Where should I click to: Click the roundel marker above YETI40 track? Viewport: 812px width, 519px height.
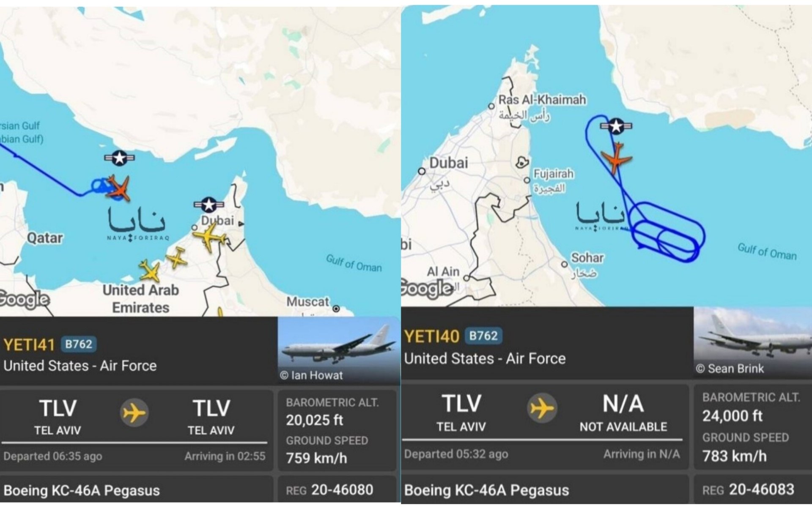[616, 126]
